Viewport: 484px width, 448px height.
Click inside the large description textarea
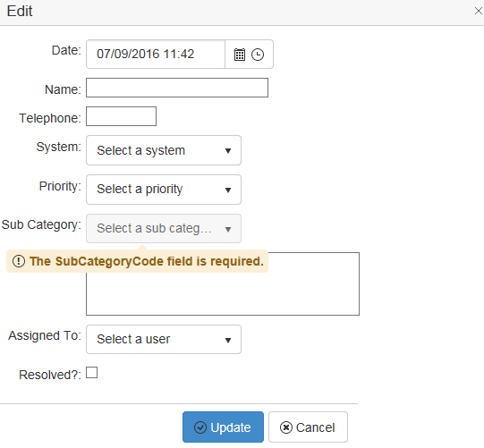pos(223,293)
